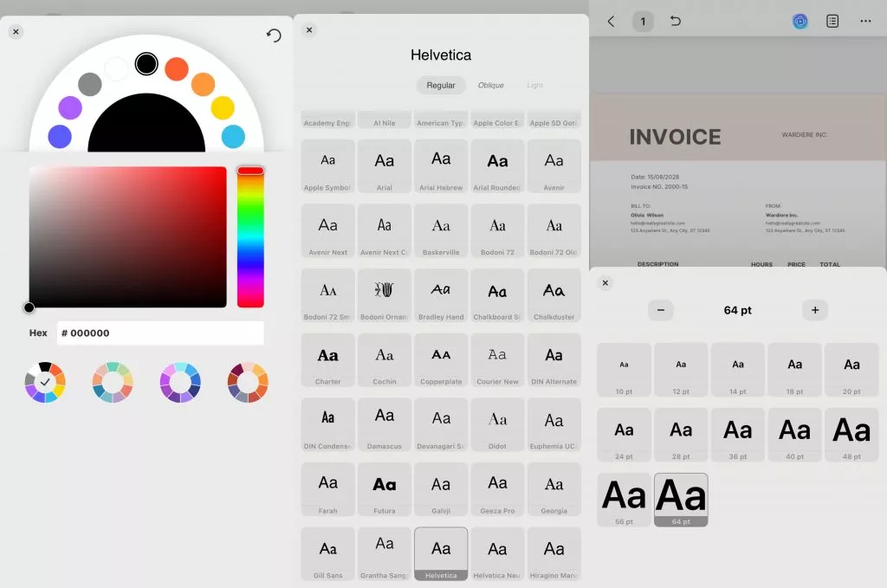The image size is (887, 588).
Task: Select the white swatch on the wheel
Action: (117, 69)
